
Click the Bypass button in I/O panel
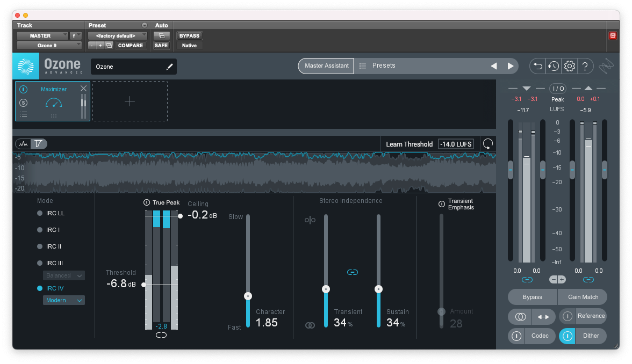pos(533,297)
